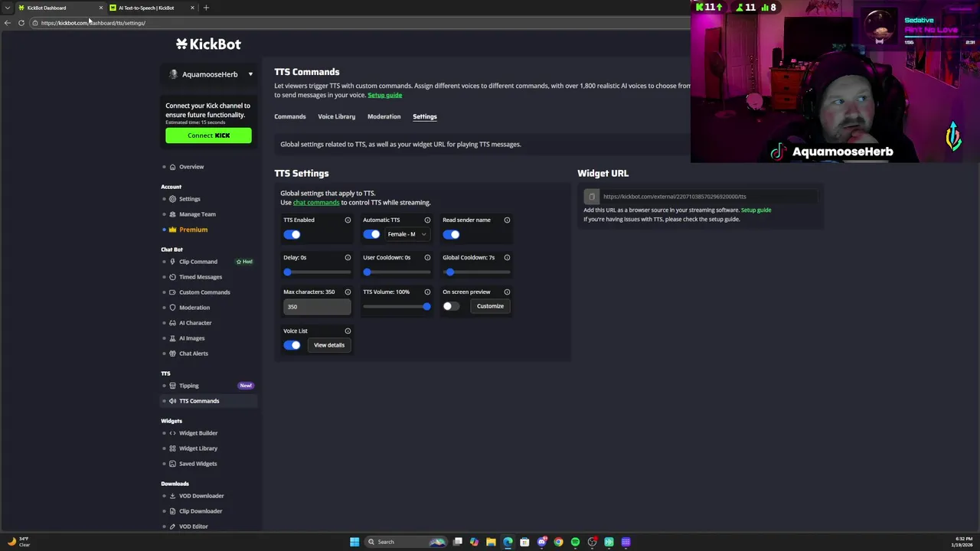Viewport: 980px width, 551px height.
Task: Click the User Cooldown slider handle
Action: click(367, 272)
